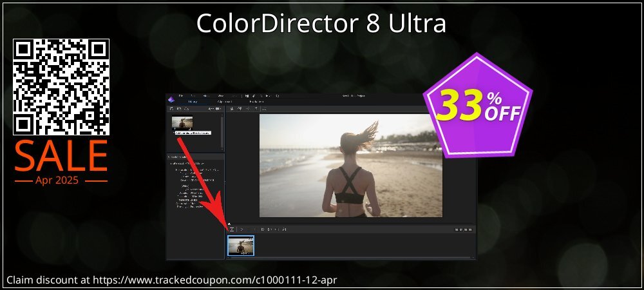
Task: Click the play button in playback controls
Action: point(241,229)
